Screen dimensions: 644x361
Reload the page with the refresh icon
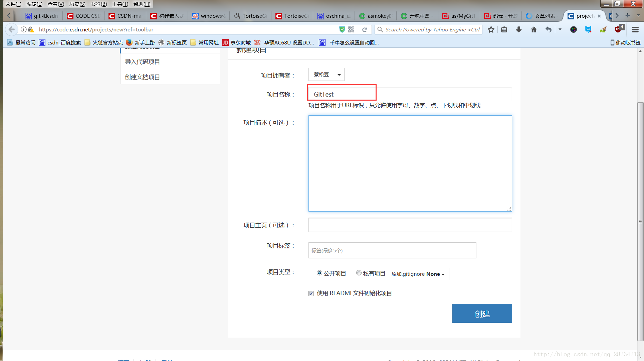click(x=365, y=29)
